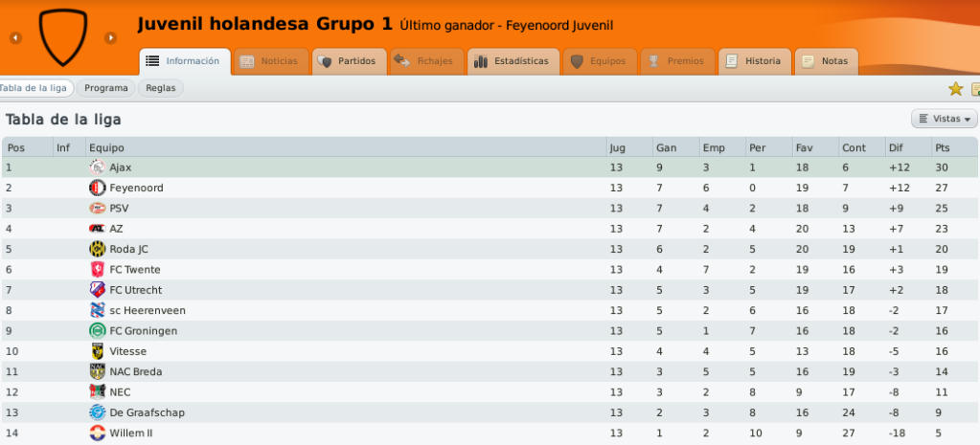Screen dimensions: 980x445
Task: Open the PSV team link
Action: click(x=119, y=209)
